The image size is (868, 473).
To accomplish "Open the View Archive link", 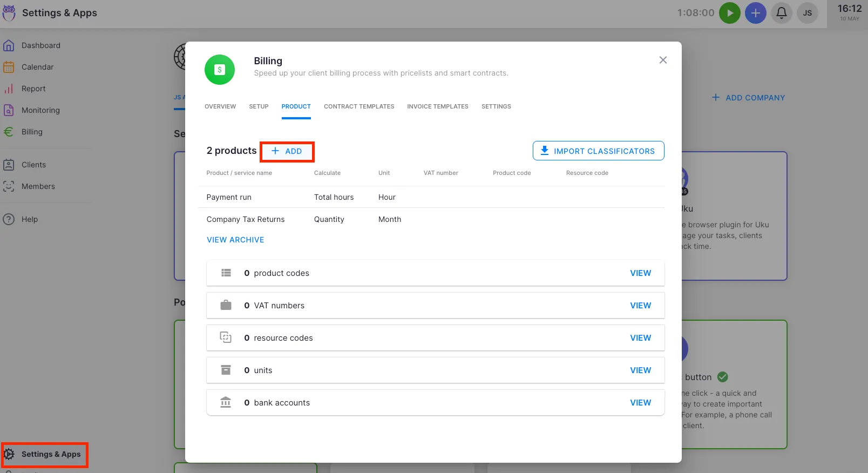I will click(235, 240).
